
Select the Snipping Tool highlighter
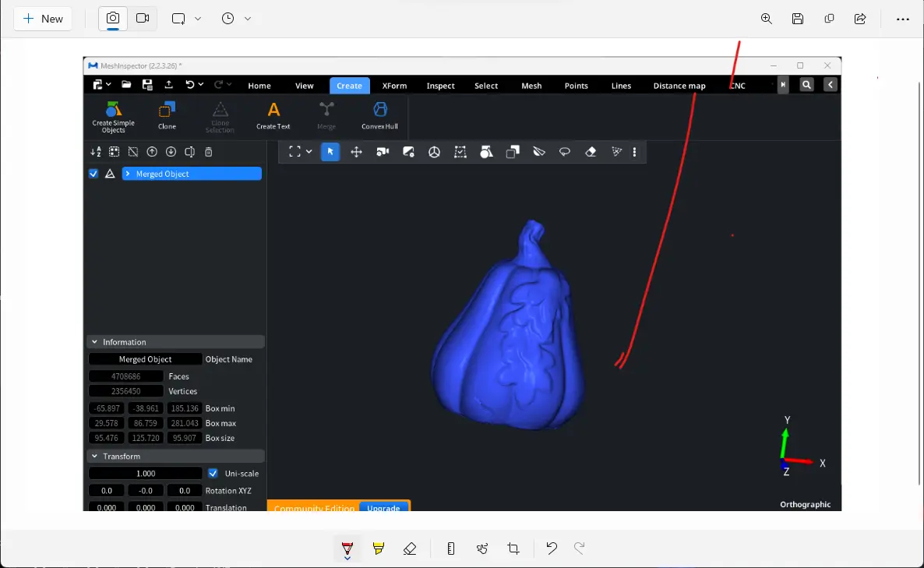point(379,549)
